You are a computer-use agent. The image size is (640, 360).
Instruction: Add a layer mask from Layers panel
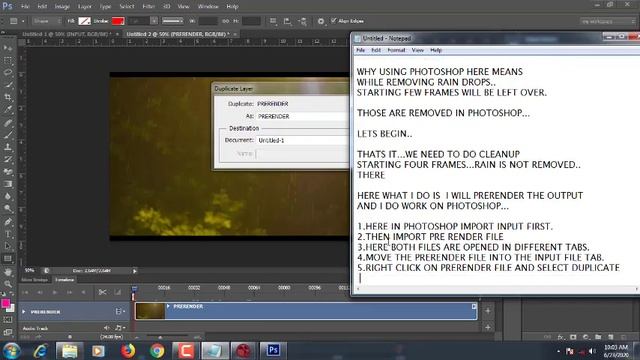(x=573, y=337)
